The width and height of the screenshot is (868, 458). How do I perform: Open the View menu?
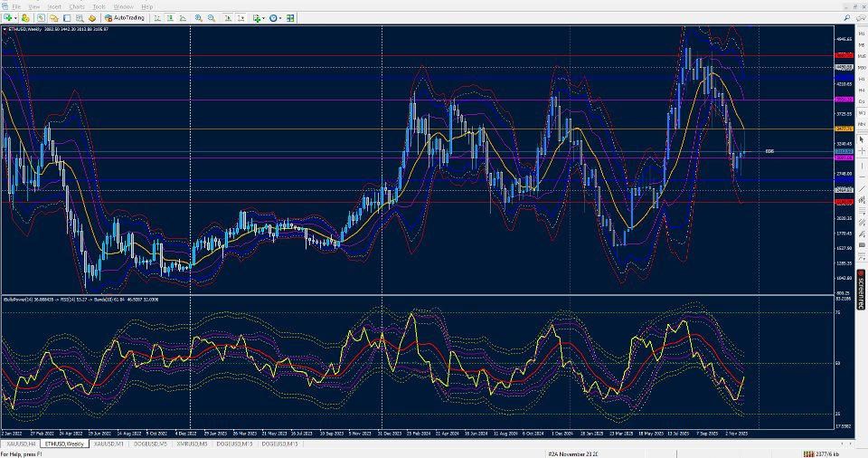tap(33, 6)
